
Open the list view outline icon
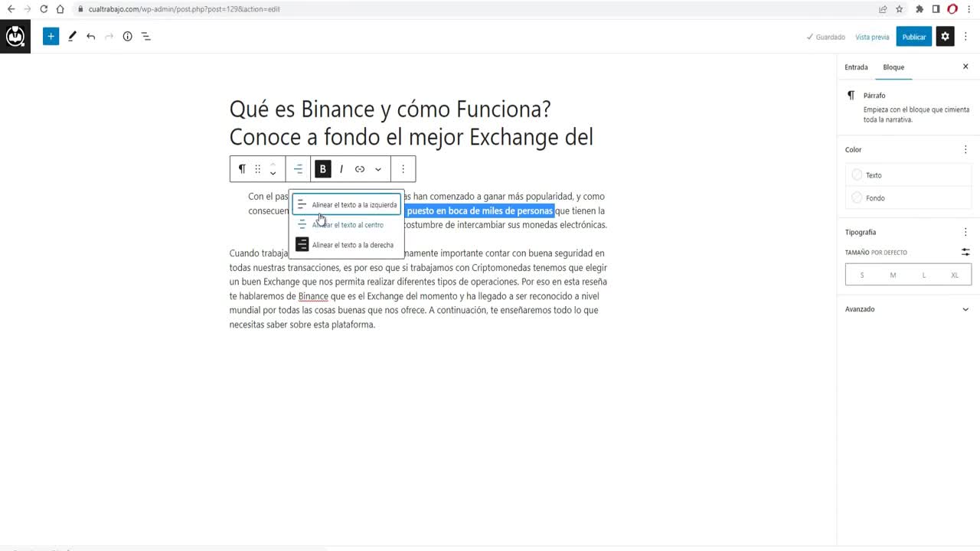(x=145, y=36)
